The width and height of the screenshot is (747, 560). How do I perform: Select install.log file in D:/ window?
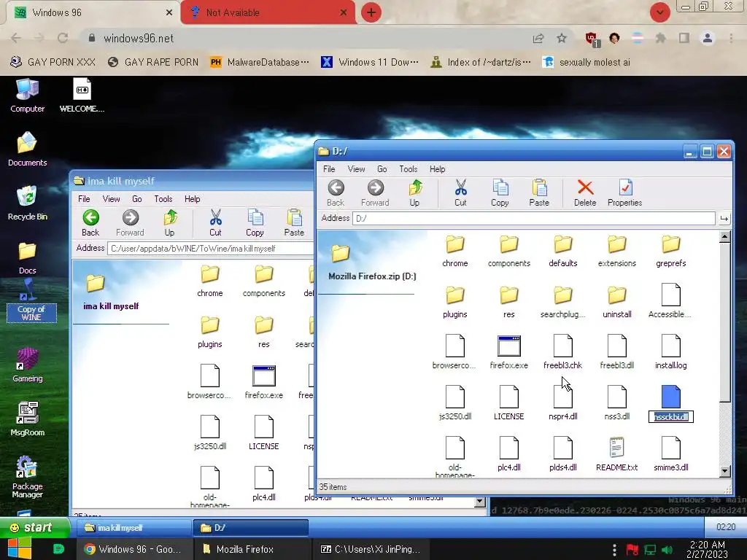(671, 352)
